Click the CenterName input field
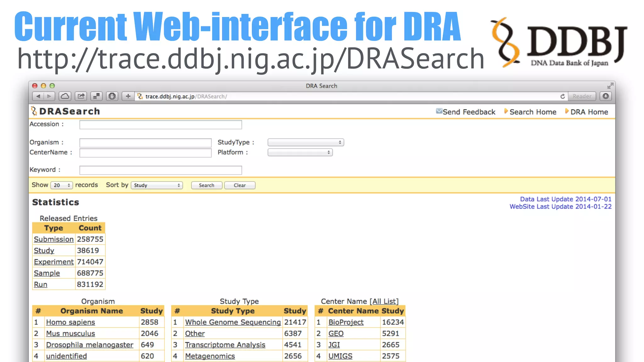644x362 pixels. click(145, 153)
